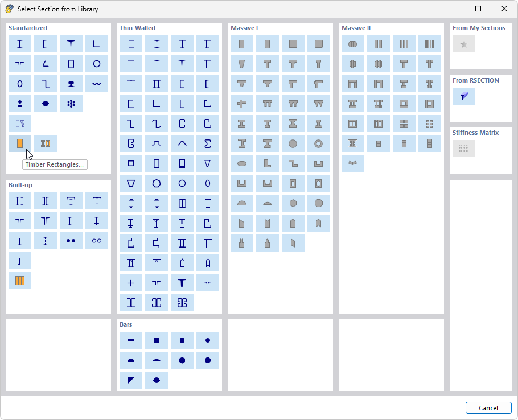Choose the solid ellipse icon in Massive I

(242, 163)
